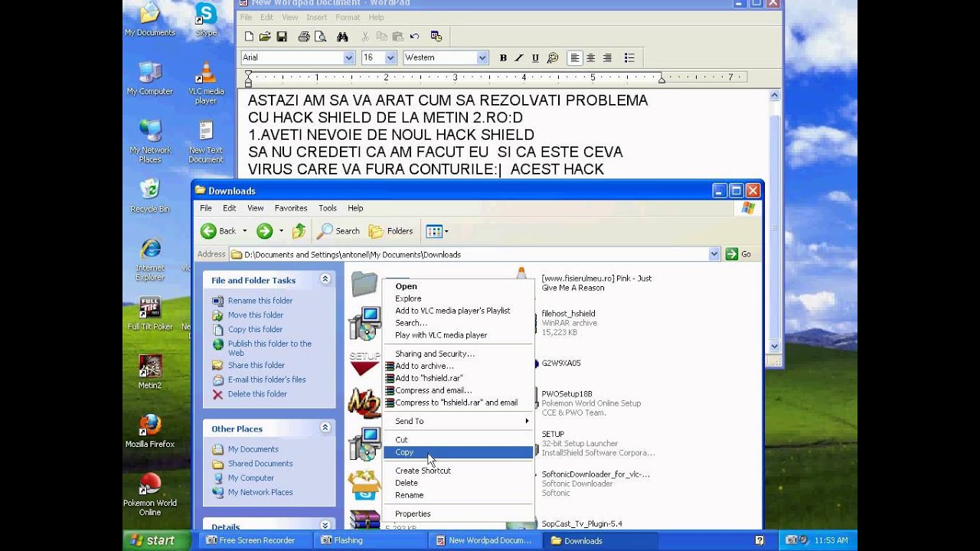Open Mozilla Firefox desktop icon
Screen dimensions: 980x551
[x=150, y=431]
